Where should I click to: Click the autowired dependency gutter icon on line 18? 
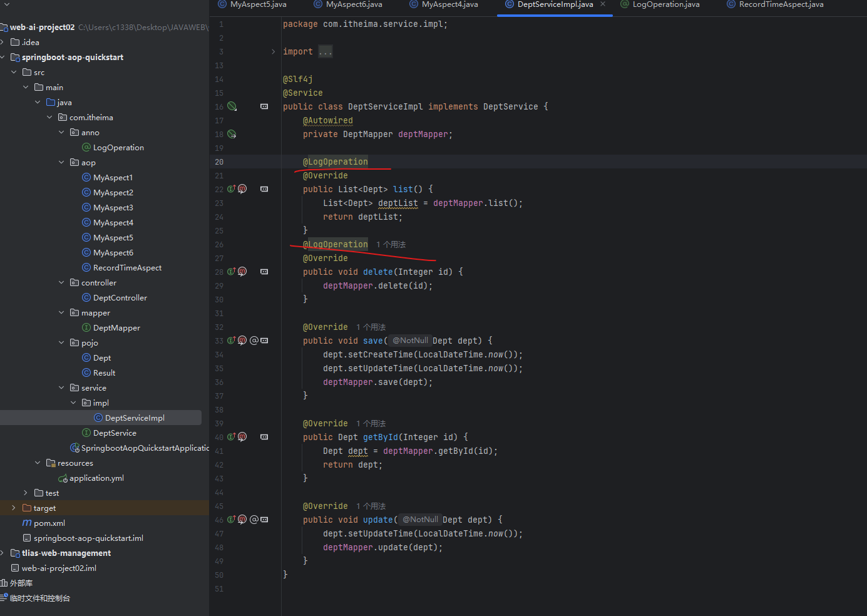(232, 134)
